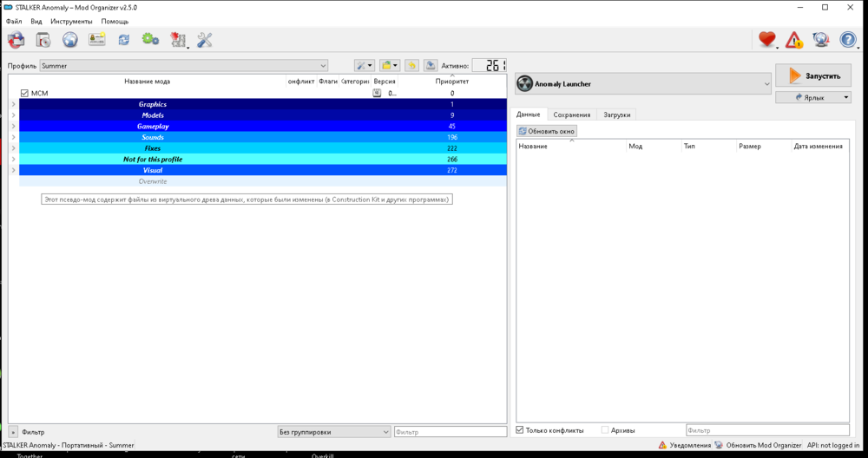Expand the Visual separator
Image resolution: width=868 pixels, height=458 pixels.
click(13, 170)
